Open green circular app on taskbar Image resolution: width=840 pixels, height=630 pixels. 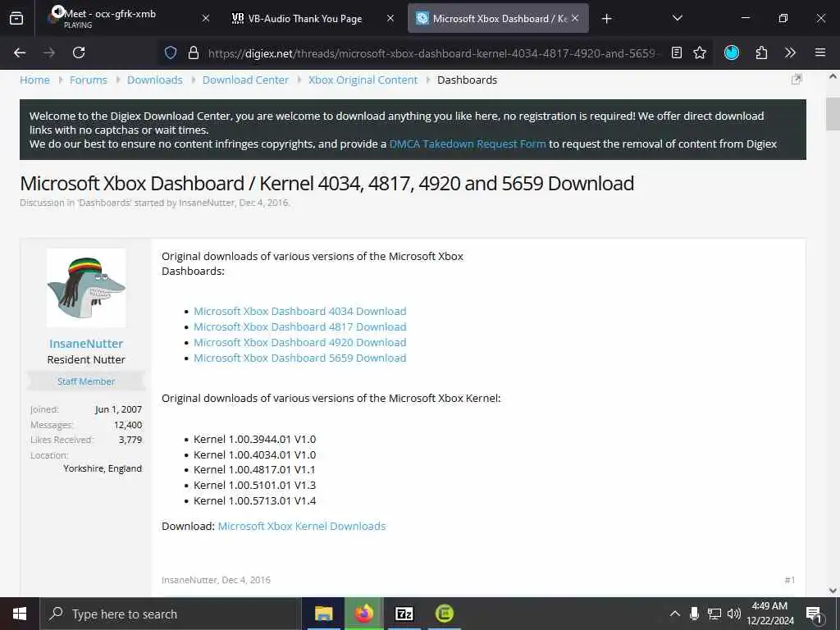[444, 614]
